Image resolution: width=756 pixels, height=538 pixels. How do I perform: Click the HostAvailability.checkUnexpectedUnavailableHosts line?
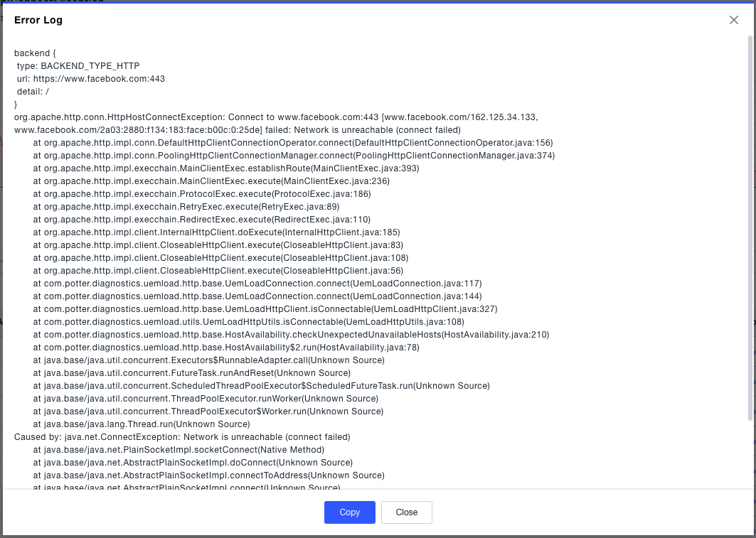click(291, 335)
